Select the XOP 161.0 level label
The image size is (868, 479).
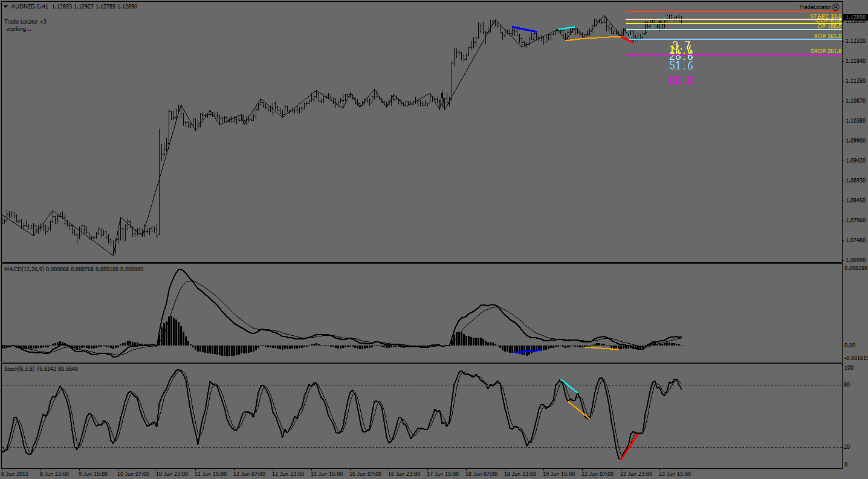click(827, 36)
